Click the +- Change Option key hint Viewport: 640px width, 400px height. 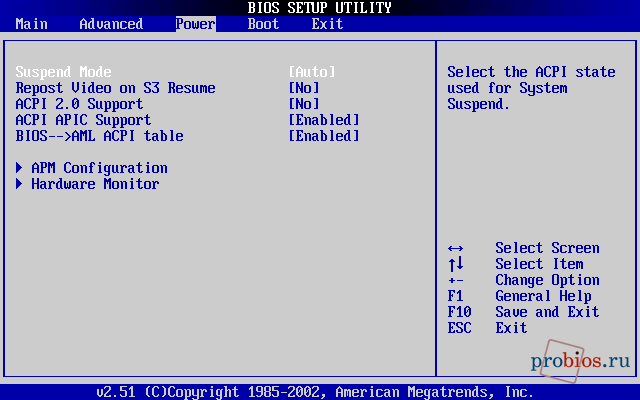pyautogui.click(x=456, y=280)
